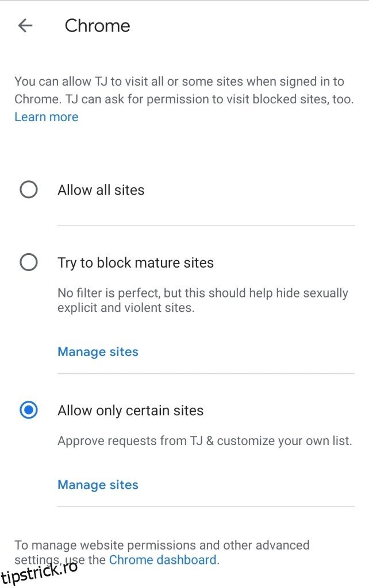Open Manage sites under Allow only certain sites
Viewport: 369px width, 588px height.
click(98, 485)
